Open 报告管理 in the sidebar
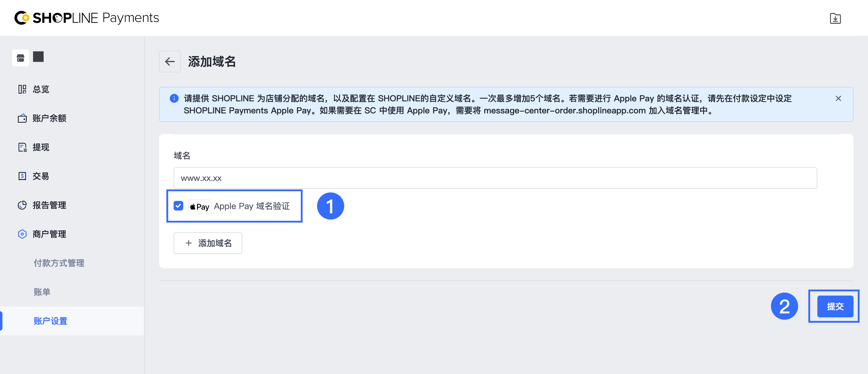Screen dimensions: 868x374 49,205
